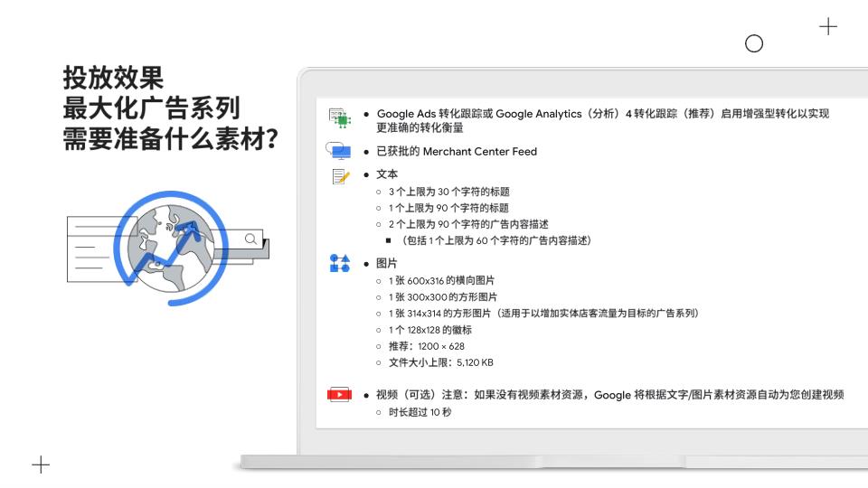Screen dimensions: 868x488
Task: Click the blue shapes image icon
Action: point(340,263)
